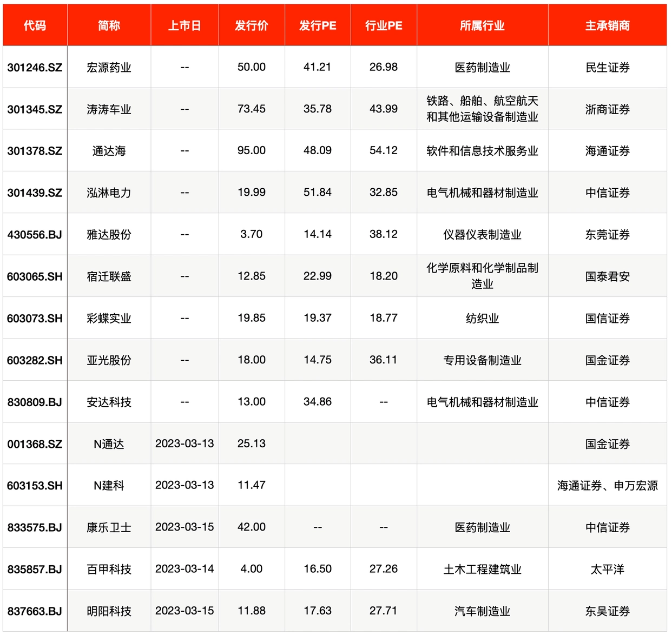Screen dimensions: 672x635
Task: Select the N通达 row entry
Action: tap(108, 444)
